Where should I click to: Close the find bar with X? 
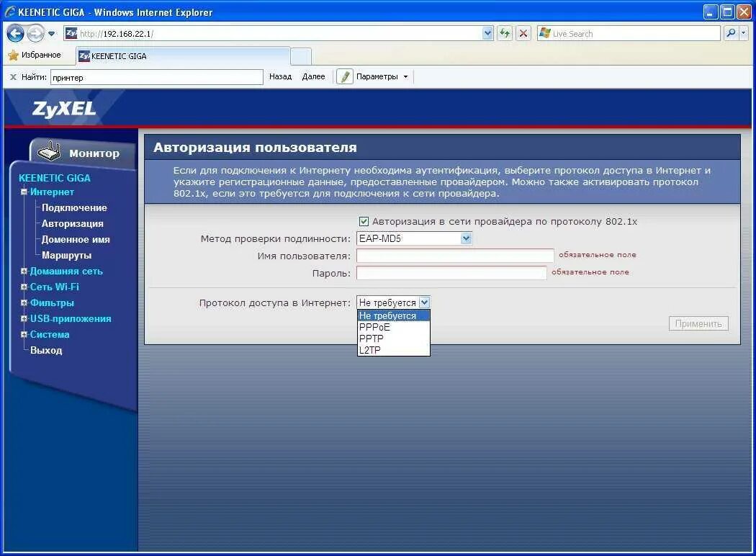point(13,76)
